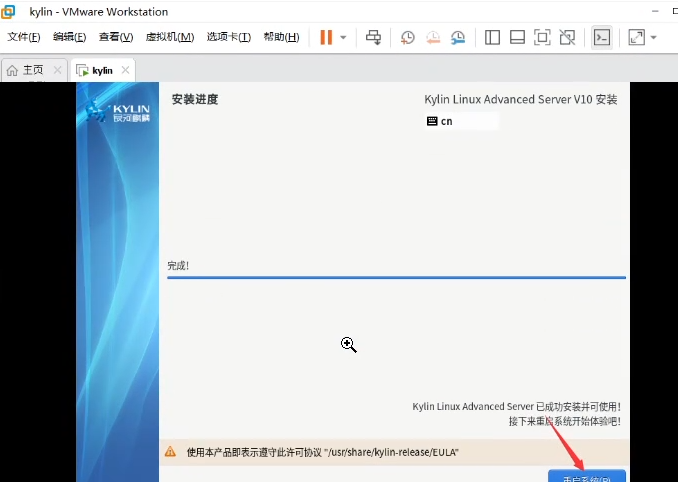Toggle Unity mode icon
This screenshot has height=482, width=678.
click(x=567, y=38)
